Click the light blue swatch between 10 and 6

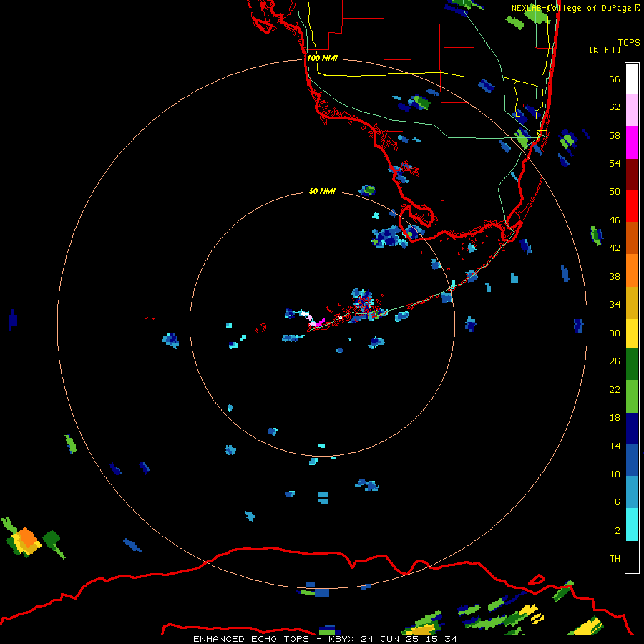point(632,492)
